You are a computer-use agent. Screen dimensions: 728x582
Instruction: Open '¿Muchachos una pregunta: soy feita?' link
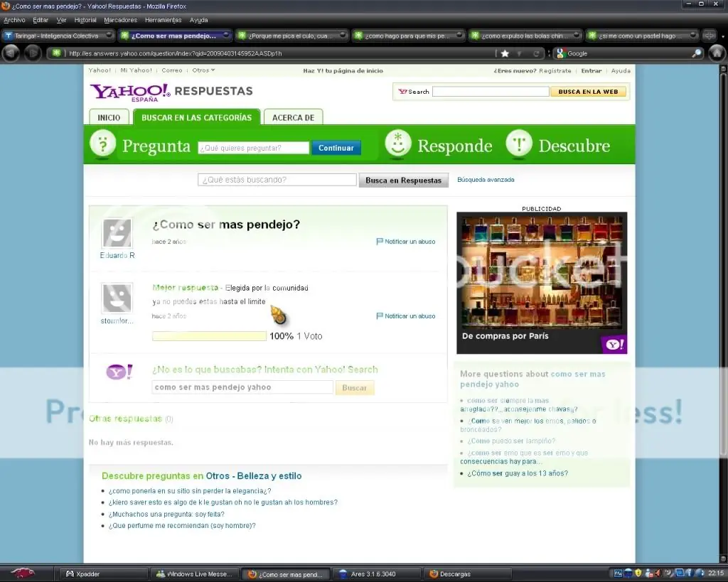pyautogui.click(x=166, y=514)
